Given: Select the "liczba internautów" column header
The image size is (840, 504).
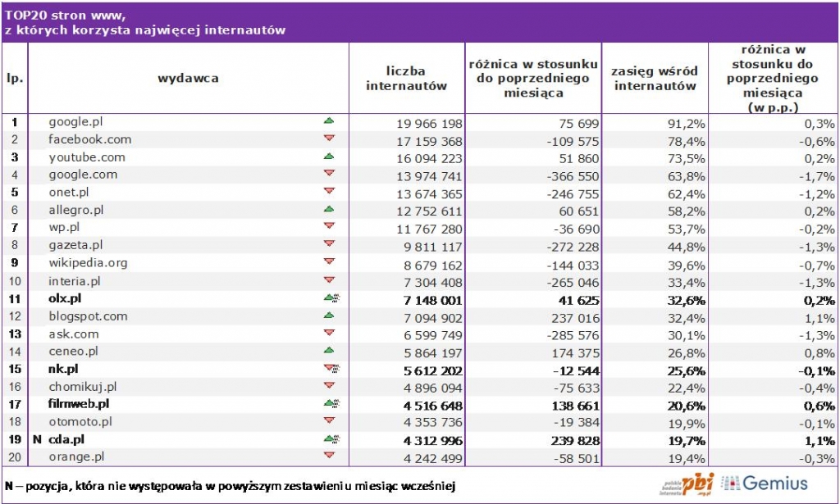Looking at the screenshot, I should point(407,78).
